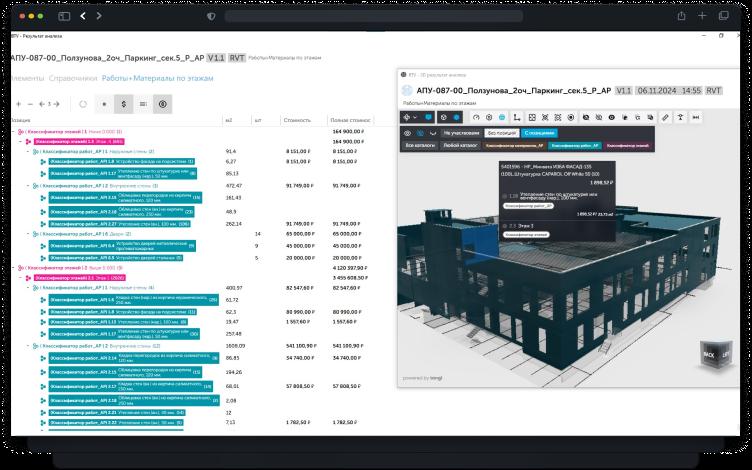Click the Safari sidebar toggle icon

pyautogui.click(x=63, y=16)
